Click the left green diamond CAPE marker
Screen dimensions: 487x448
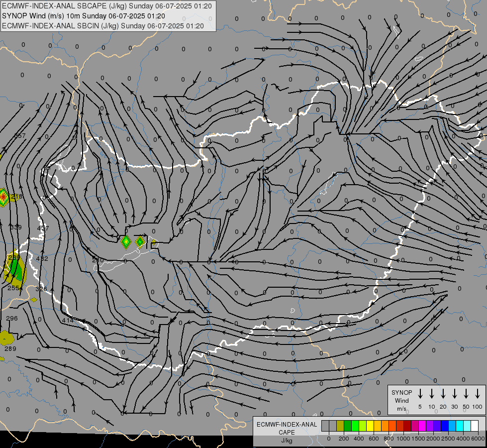point(126,242)
